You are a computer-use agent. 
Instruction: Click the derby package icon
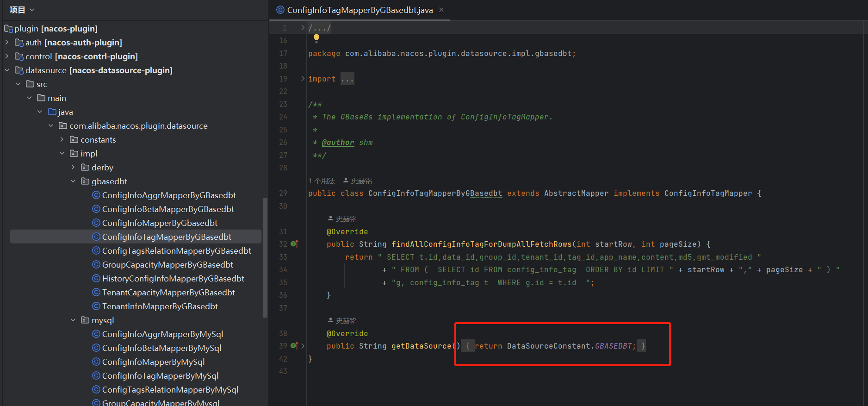(x=85, y=167)
